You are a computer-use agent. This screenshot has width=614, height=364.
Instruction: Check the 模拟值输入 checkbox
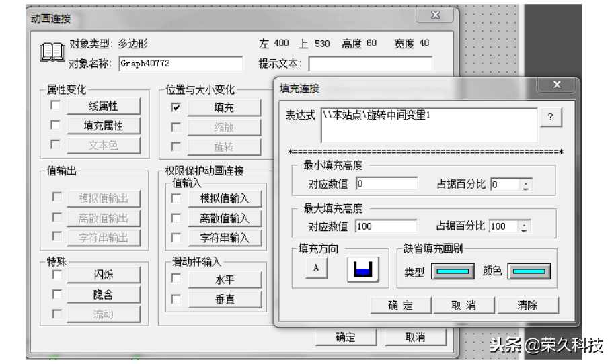(176, 198)
